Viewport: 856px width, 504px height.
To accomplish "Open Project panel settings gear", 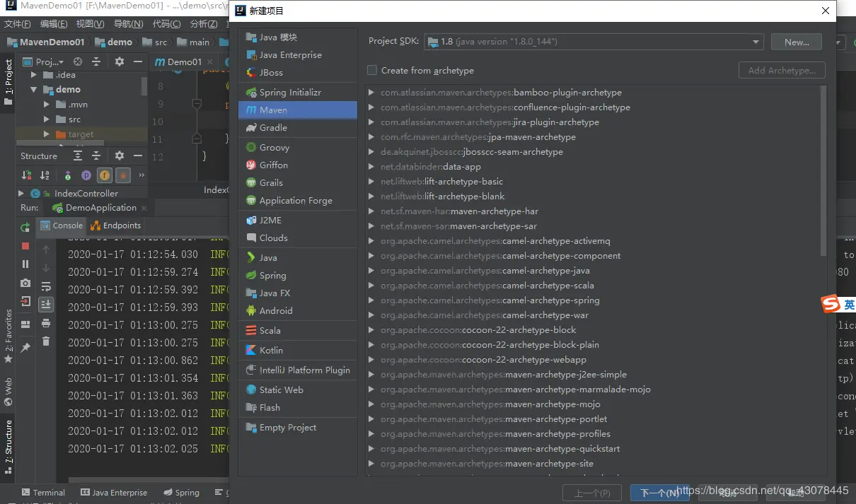I will click(x=120, y=61).
